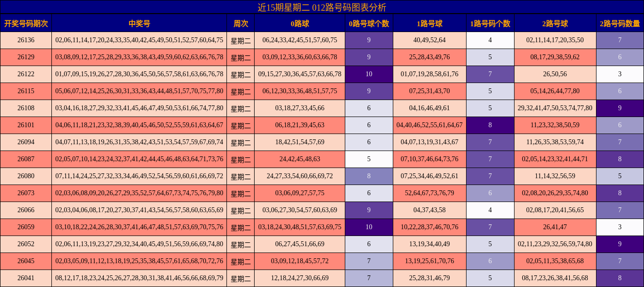
Task: Click white count 5 in row 26087
Action: (369, 159)
